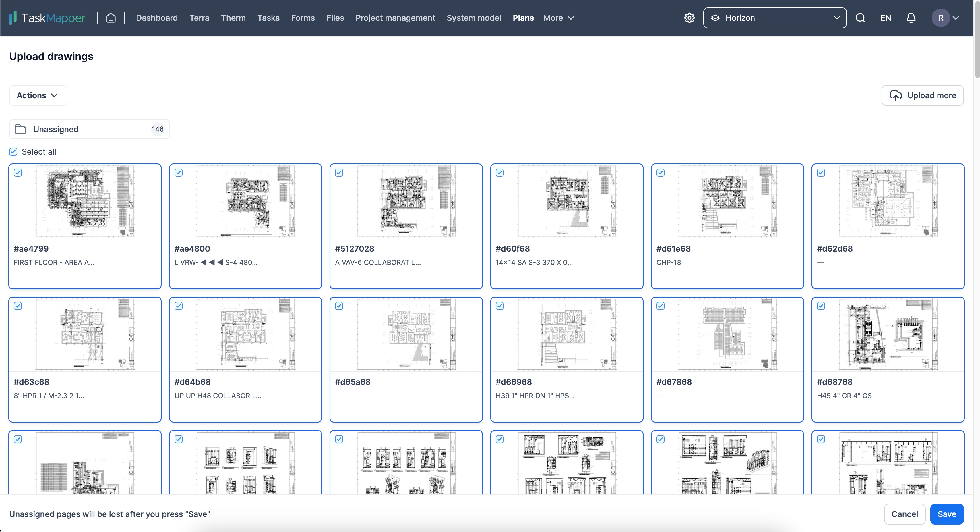Open thumbnail of #d62d68 drawing
This screenshot has height=532, width=980.
click(888, 201)
